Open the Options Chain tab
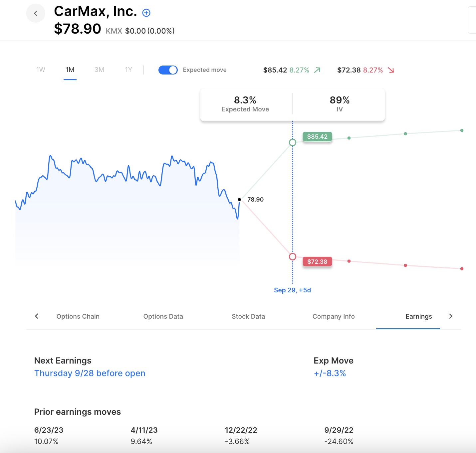 (78, 316)
